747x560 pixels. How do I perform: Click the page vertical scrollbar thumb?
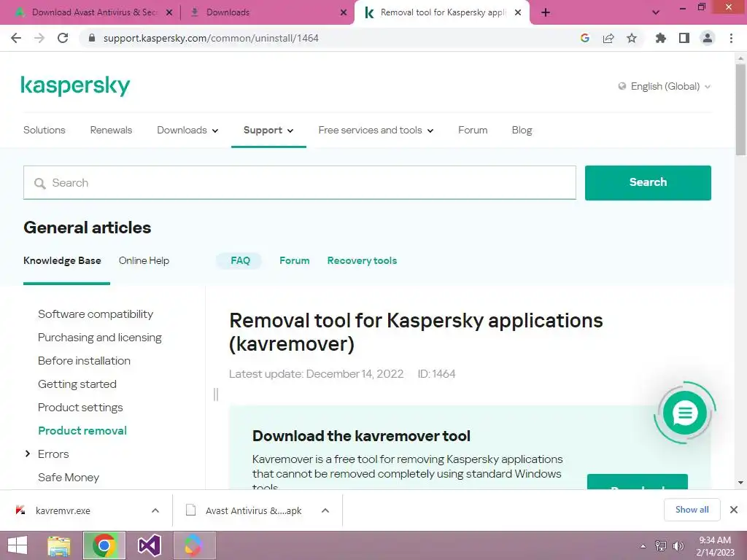[740, 109]
